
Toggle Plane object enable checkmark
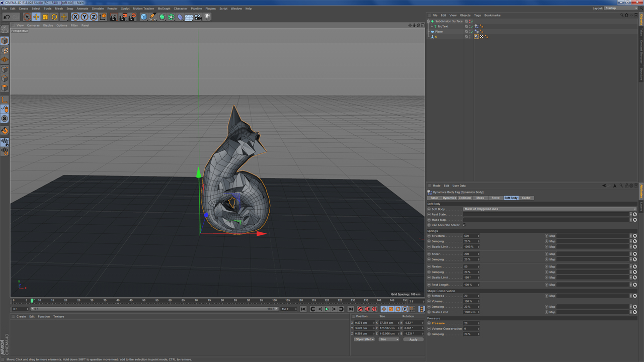(x=471, y=32)
